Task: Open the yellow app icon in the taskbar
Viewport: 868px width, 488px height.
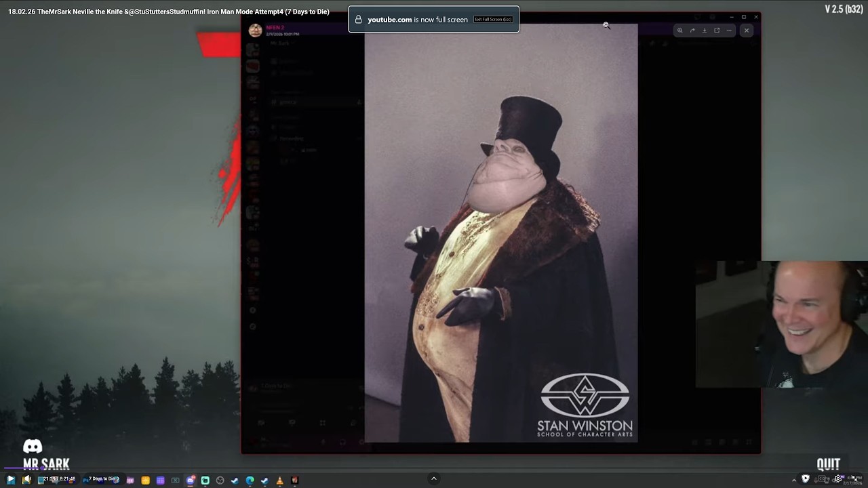Action: coord(145,480)
